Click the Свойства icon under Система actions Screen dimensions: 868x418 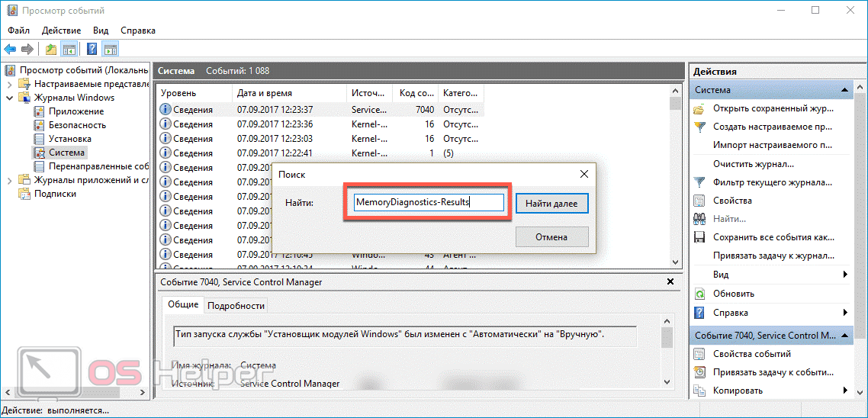tap(699, 201)
